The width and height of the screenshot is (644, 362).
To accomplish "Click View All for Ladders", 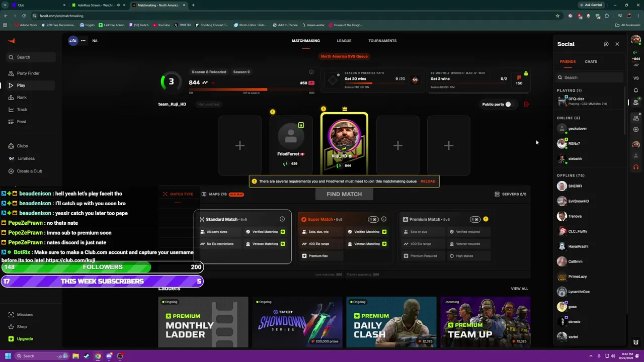I will [520, 289].
